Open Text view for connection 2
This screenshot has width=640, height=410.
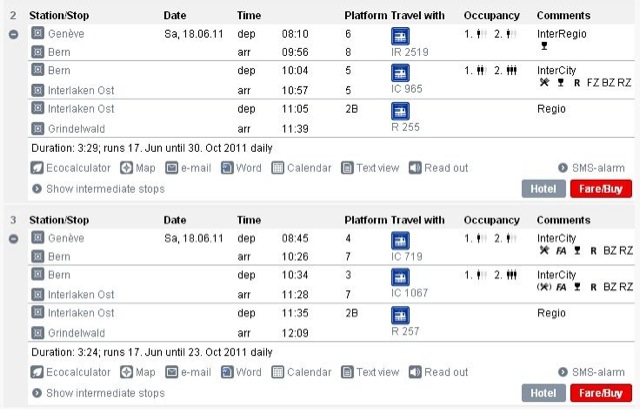370,168
